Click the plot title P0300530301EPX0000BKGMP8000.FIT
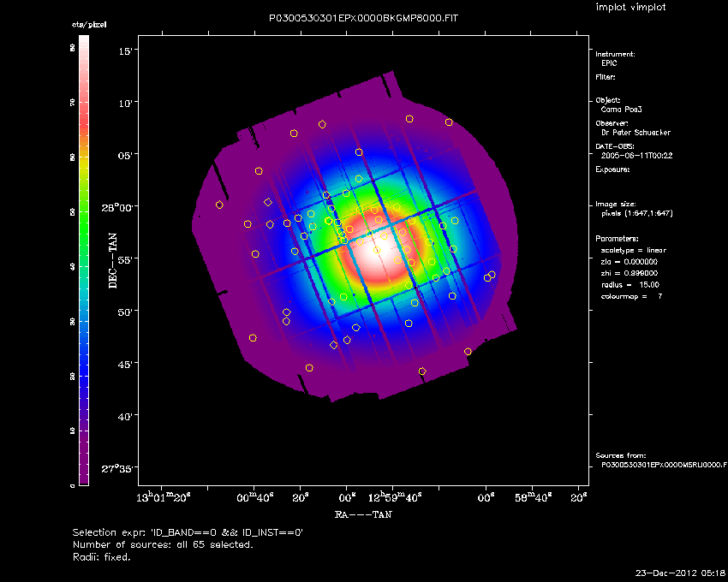The width and height of the screenshot is (728, 582). click(x=363, y=19)
